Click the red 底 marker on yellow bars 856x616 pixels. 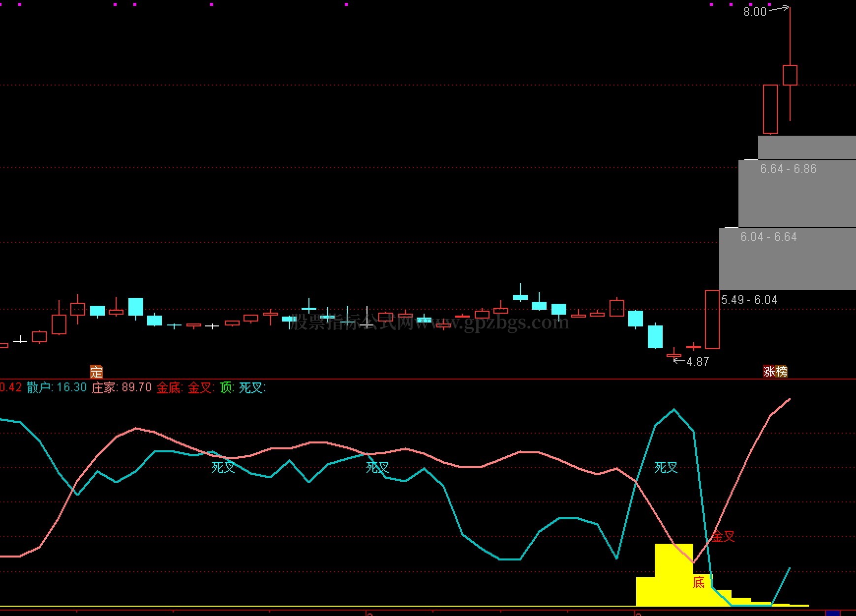[x=699, y=583]
